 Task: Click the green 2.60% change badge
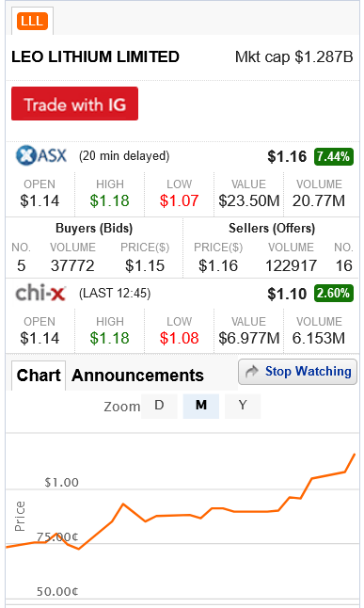click(x=333, y=293)
